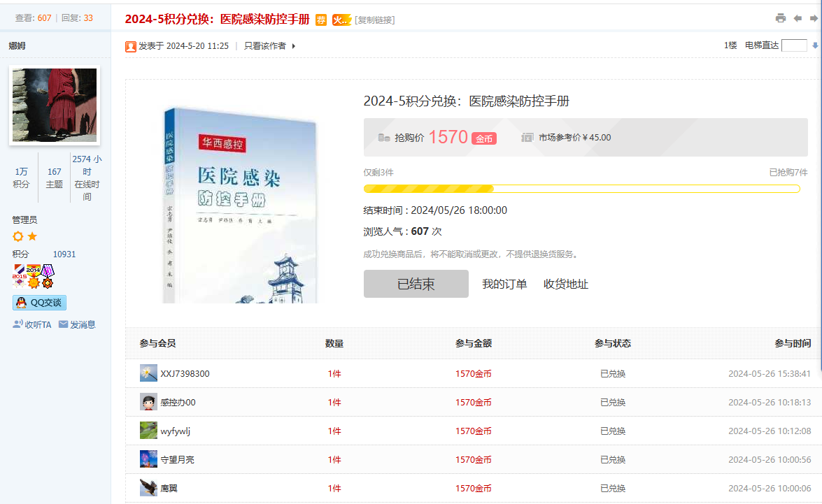Go to next thread with right arrow icon
Viewport: 822px width, 504px height.
click(x=814, y=19)
